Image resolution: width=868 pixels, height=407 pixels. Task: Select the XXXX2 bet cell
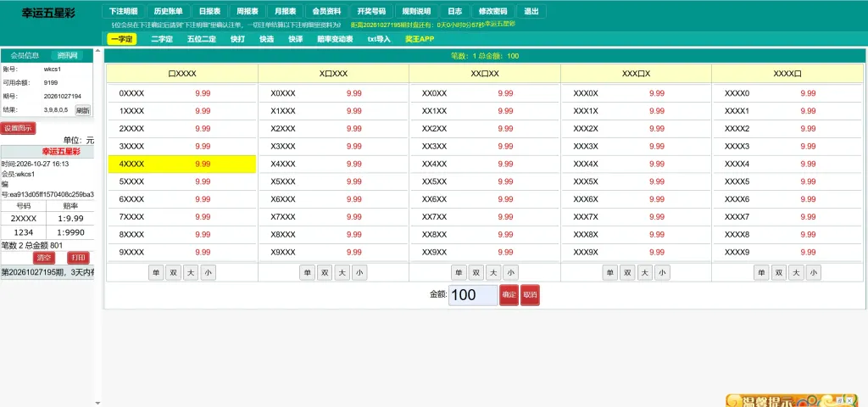787,129
